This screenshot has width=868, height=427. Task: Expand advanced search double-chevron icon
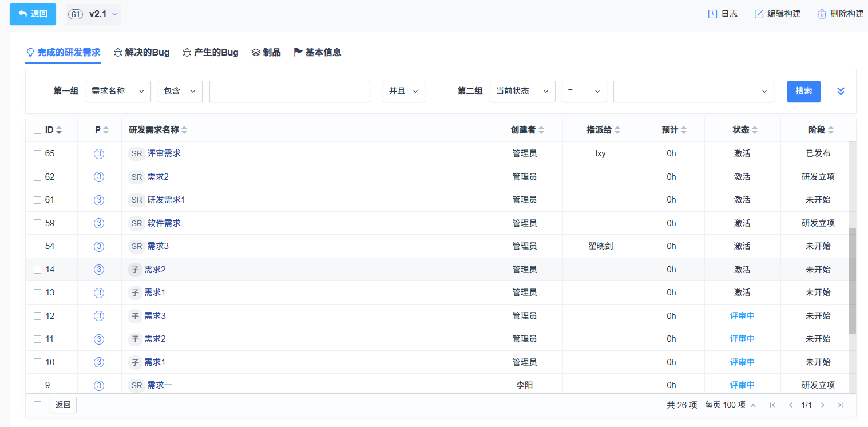[x=841, y=92]
